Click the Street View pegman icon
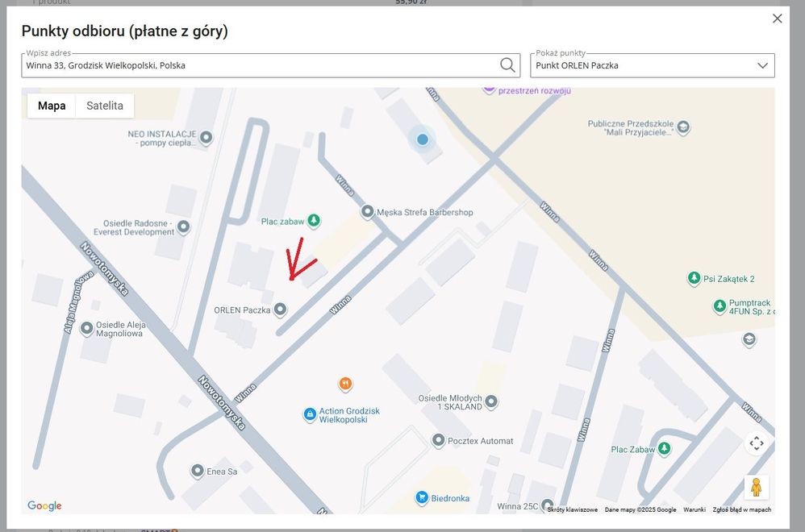 coord(757,487)
